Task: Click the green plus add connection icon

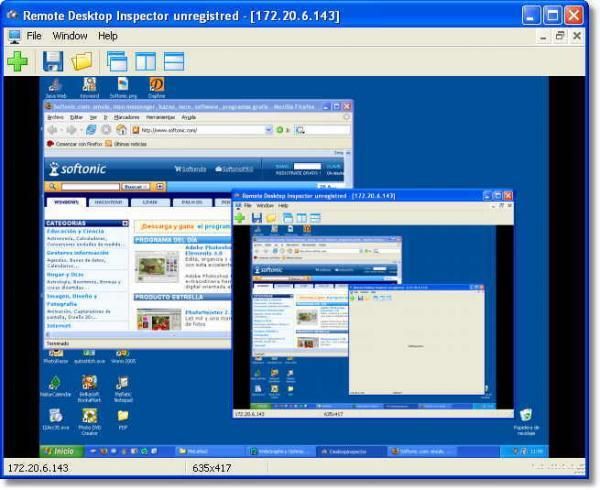Action: pyautogui.click(x=18, y=61)
